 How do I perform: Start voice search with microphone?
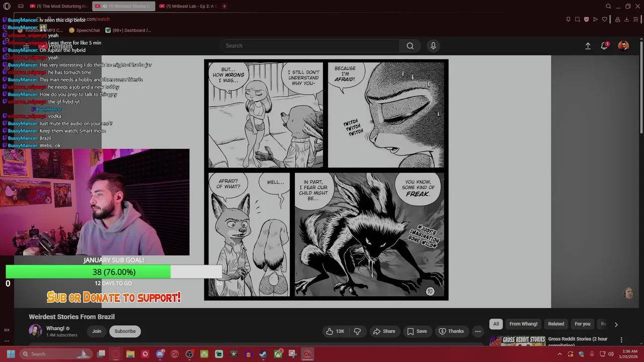[x=433, y=46]
